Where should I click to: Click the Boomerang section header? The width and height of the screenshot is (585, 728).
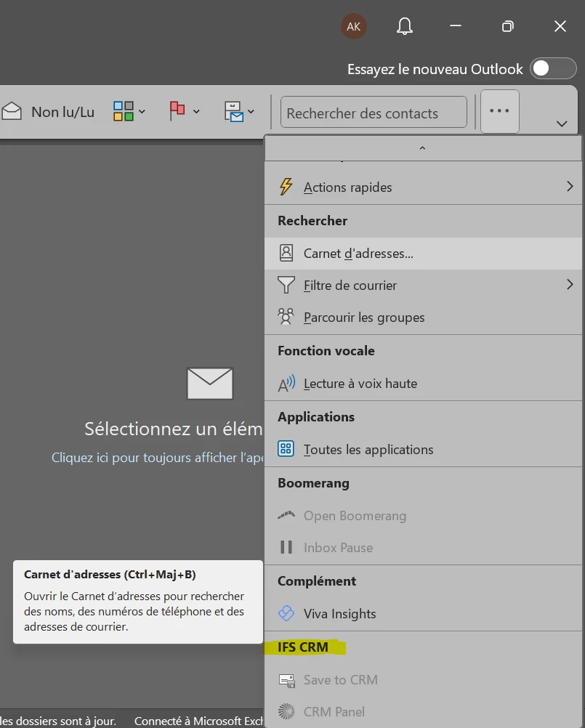tap(313, 483)
